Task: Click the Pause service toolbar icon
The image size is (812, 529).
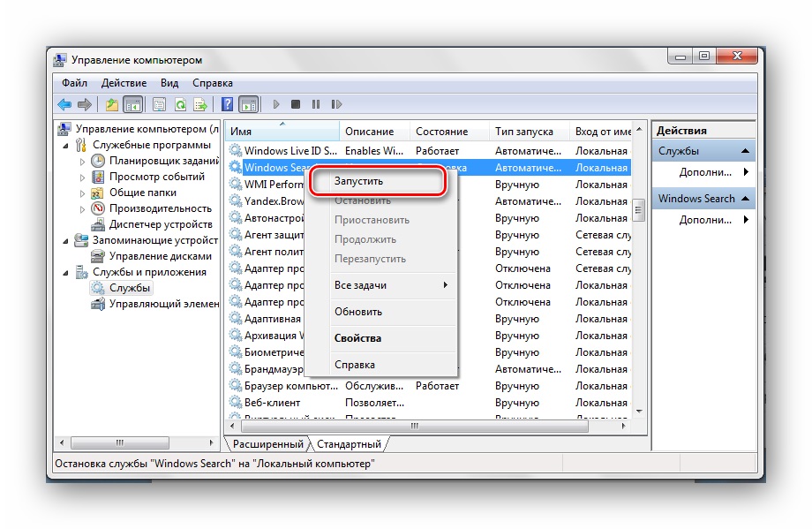Action: coord(316,105)
